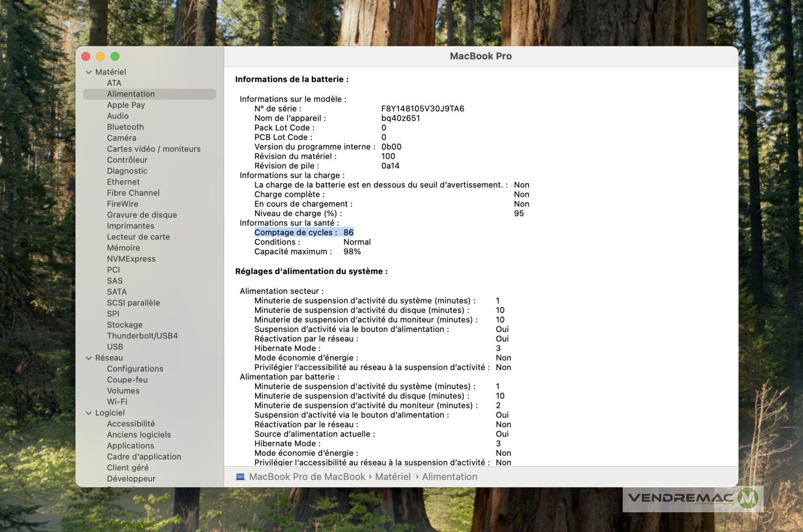Open the Apple Pay hardware entry

(x=126, y=105)
